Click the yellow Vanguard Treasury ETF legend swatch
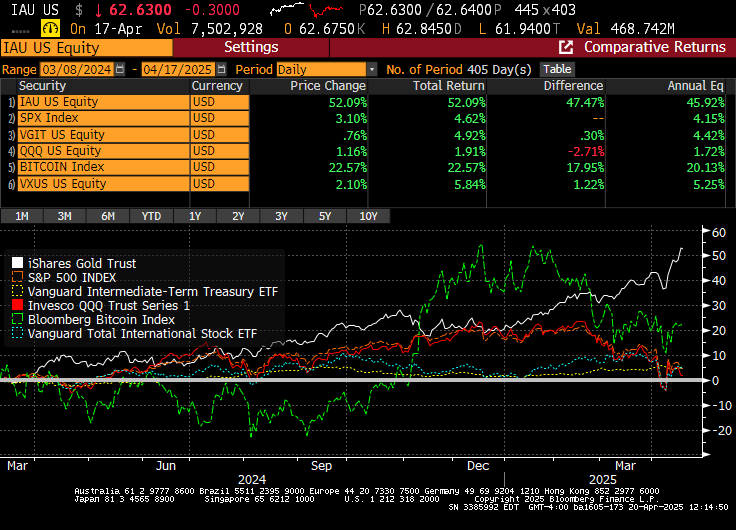The height and width of the screenshot is (530, 736). tap(17, 291)
